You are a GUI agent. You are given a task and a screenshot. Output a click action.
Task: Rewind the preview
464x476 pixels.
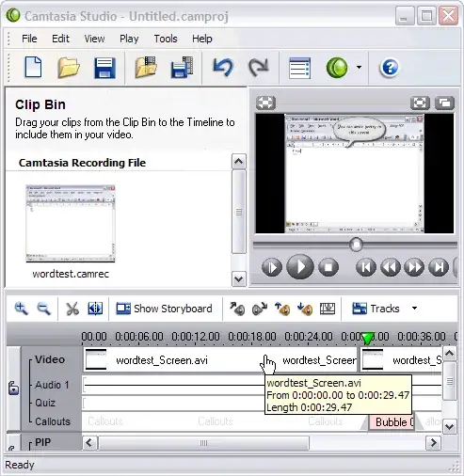point(391,267)
